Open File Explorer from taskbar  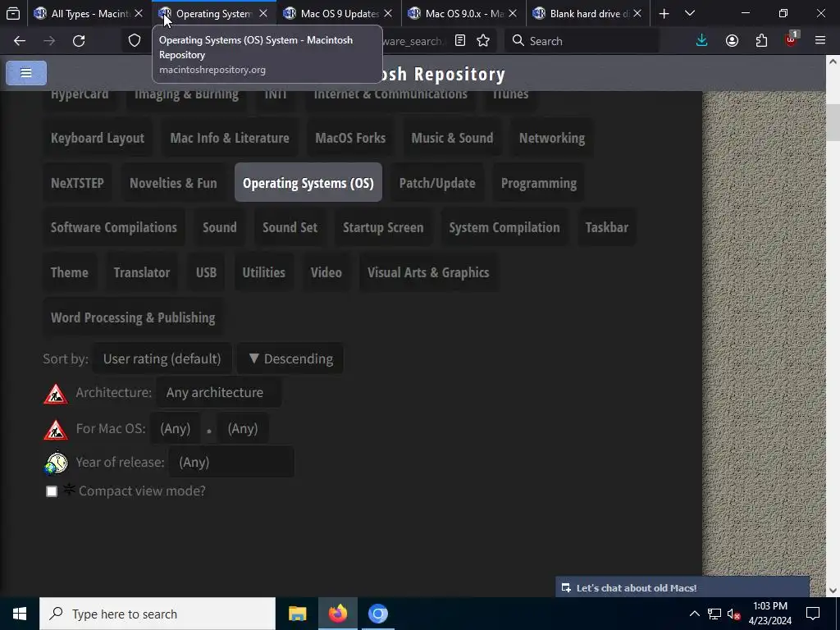(297, 614)
